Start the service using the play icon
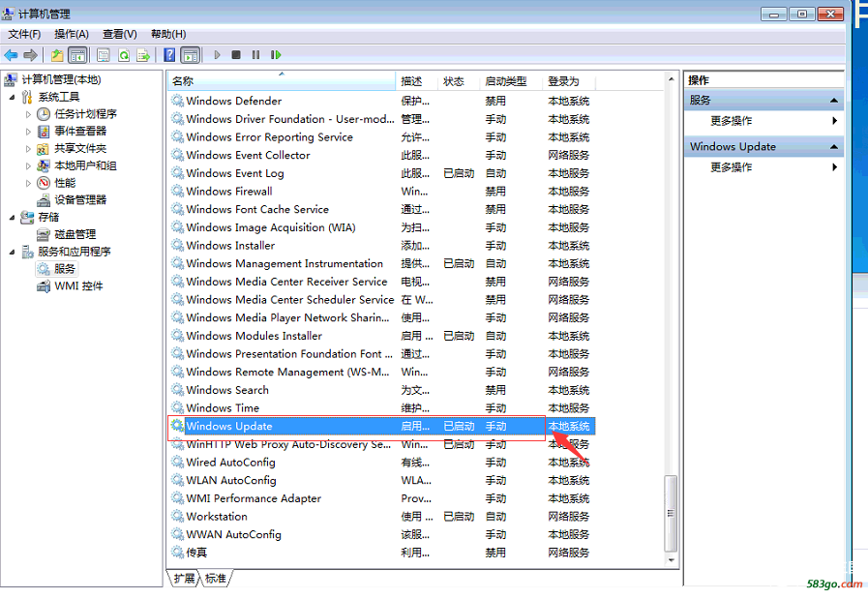Image resolution: width=868 pixels, height=599 pixels. [x=217, y=55]
